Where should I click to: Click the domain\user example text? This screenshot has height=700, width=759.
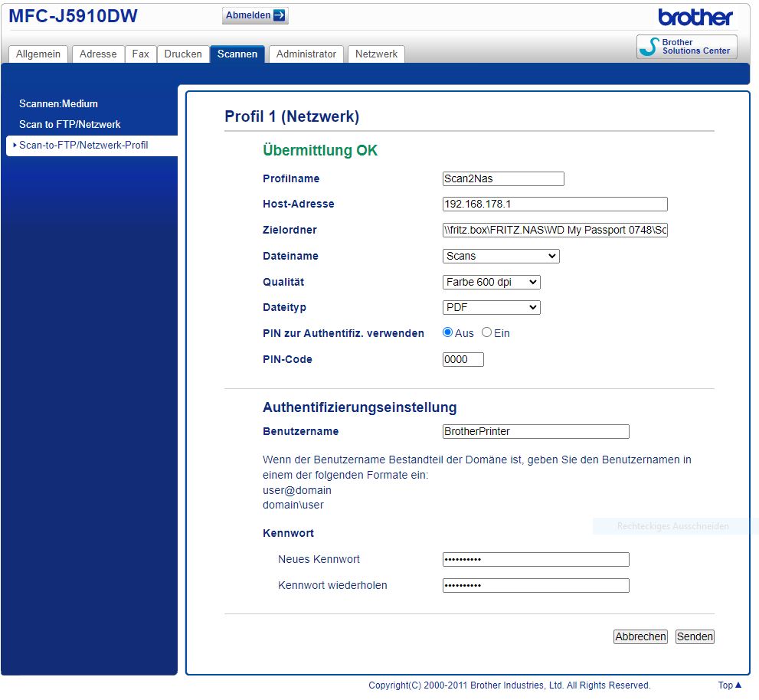pyautogui.click(x=293, y=505)
